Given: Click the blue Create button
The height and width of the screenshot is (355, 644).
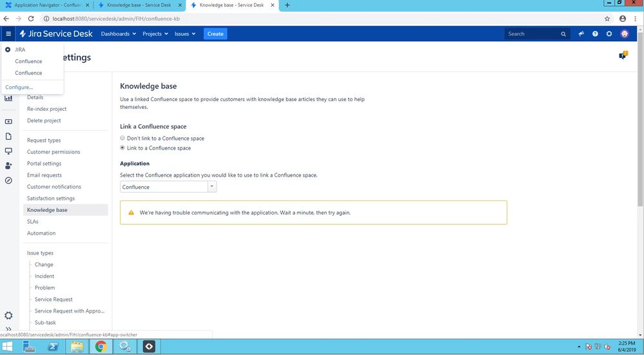Looking at the screenshot, I should coord(215,34).
